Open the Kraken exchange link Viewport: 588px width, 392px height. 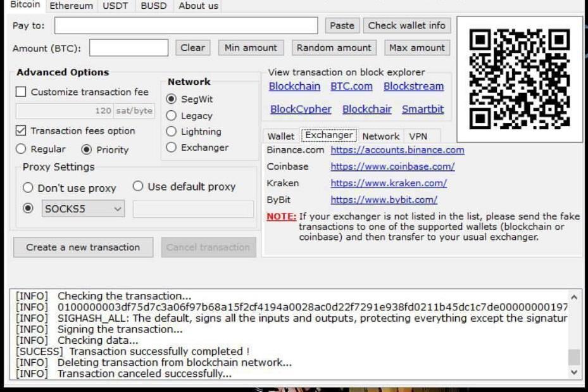coord(388,182)
